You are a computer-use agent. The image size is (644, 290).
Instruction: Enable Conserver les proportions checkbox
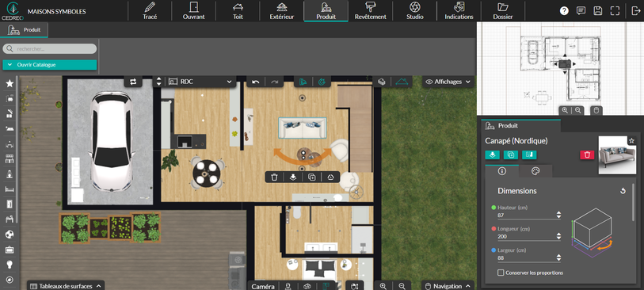point(501,273)
